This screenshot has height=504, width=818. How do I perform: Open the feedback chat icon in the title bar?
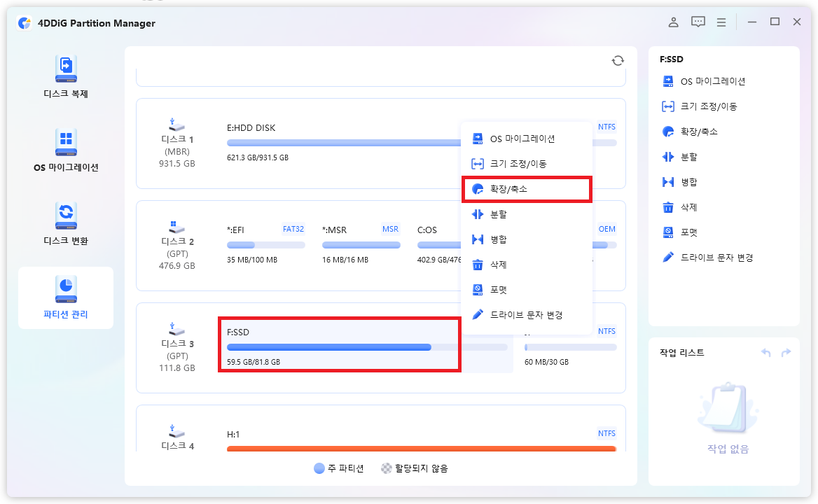(698, 22)
